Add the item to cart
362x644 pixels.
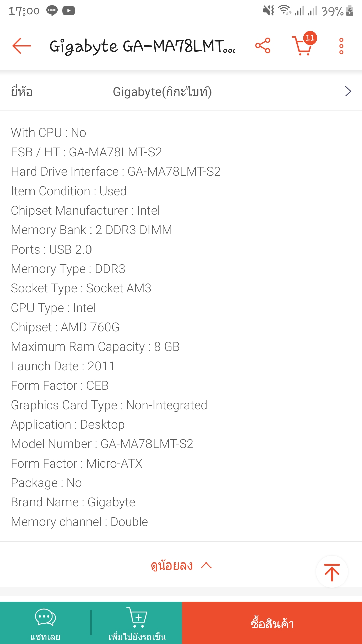(137, 623)
